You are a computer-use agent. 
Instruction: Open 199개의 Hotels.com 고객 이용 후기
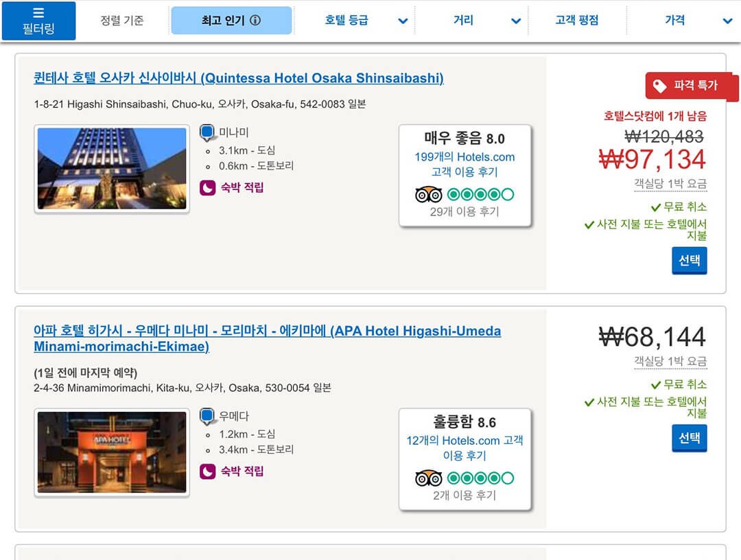pos(464,164)
